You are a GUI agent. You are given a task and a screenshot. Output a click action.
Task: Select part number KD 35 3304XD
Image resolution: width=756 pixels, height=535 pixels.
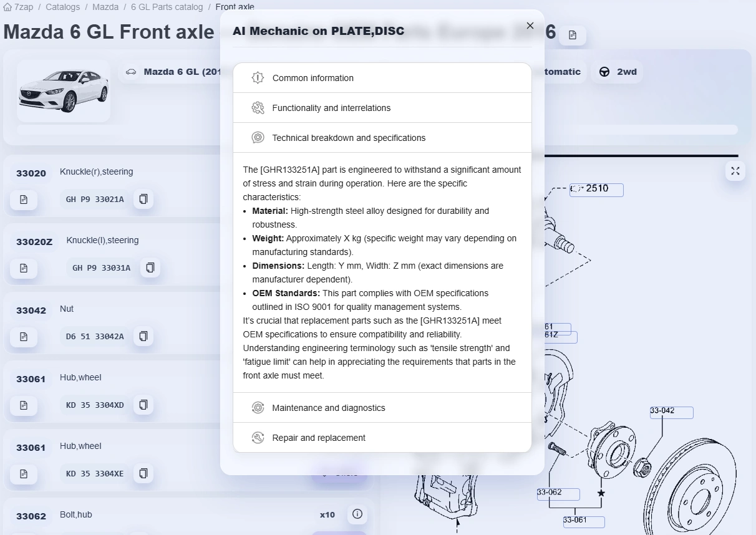click(95, 405)
